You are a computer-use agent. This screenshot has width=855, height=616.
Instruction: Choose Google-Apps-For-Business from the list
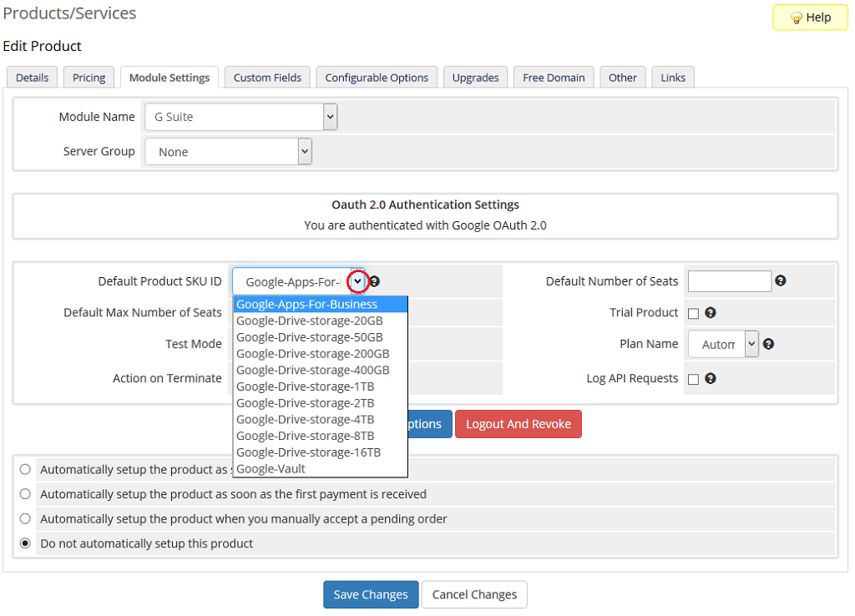[321, 304]
